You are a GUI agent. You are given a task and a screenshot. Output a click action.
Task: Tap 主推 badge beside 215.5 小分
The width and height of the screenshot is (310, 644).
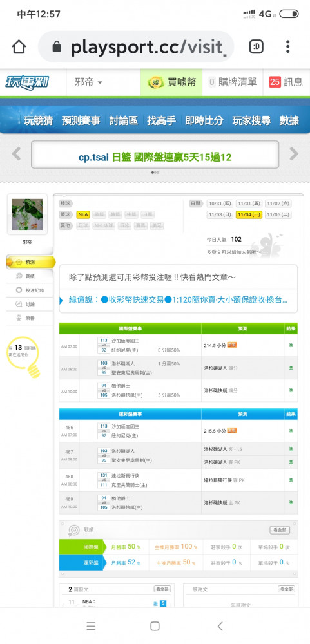pyautogui.click(x=232, y=431)
